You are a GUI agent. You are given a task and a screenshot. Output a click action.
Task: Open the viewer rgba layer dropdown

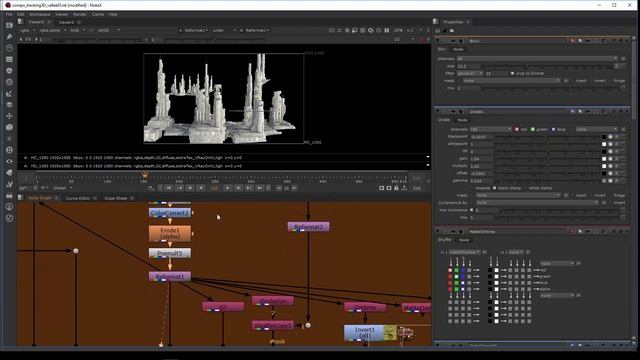point(27,30)
